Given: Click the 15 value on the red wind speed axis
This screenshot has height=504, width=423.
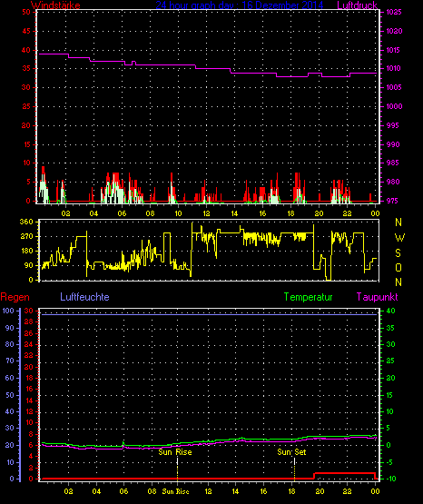Looking at the screenshot, I should (x=26, y=144).
